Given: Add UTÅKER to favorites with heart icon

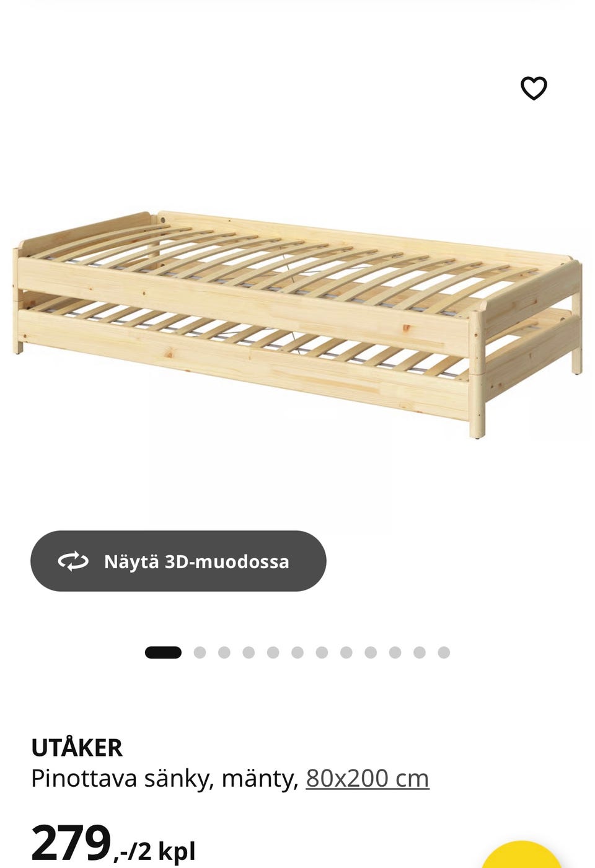Looking at the screenshot, I should (534, 88).
